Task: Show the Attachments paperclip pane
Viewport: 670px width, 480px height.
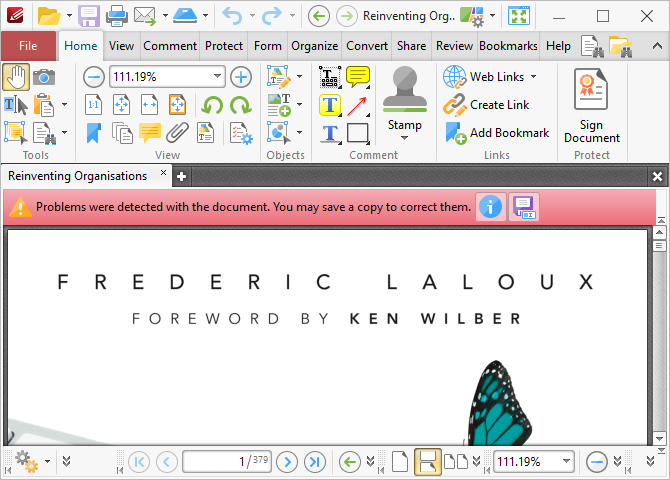Action: pos(177,133)
